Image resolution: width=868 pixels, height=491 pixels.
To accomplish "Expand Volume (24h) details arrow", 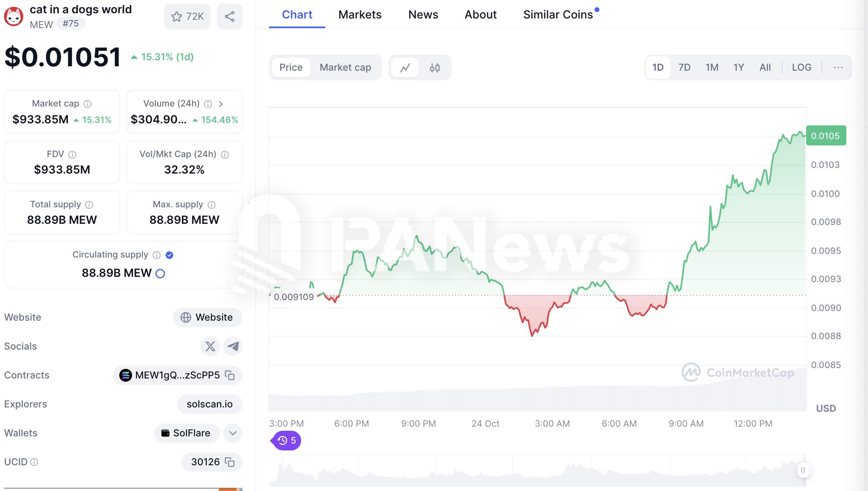I will (x=221, y=104).
